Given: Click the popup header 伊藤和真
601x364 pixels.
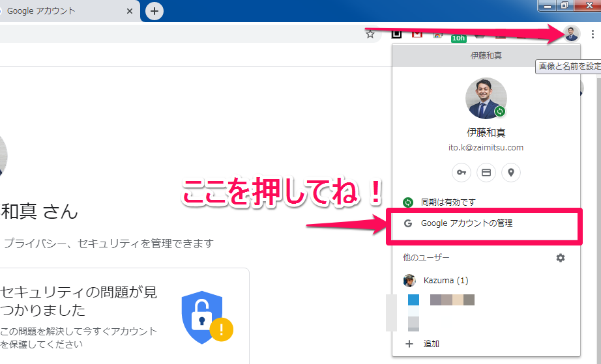Looking at the screenshot, I should 486,55.
